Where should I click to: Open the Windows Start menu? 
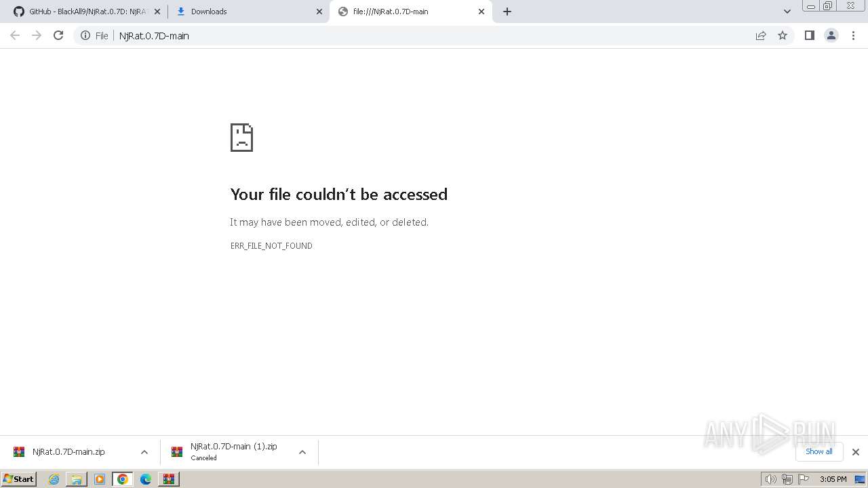pyautogui.click(x=19, y=479)
